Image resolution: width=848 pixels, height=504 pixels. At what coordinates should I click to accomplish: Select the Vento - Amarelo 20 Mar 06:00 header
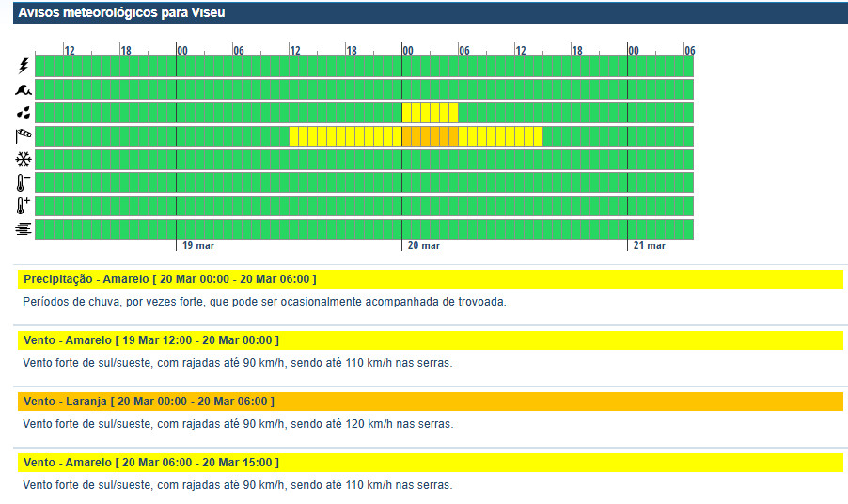[x=430, y=463]
